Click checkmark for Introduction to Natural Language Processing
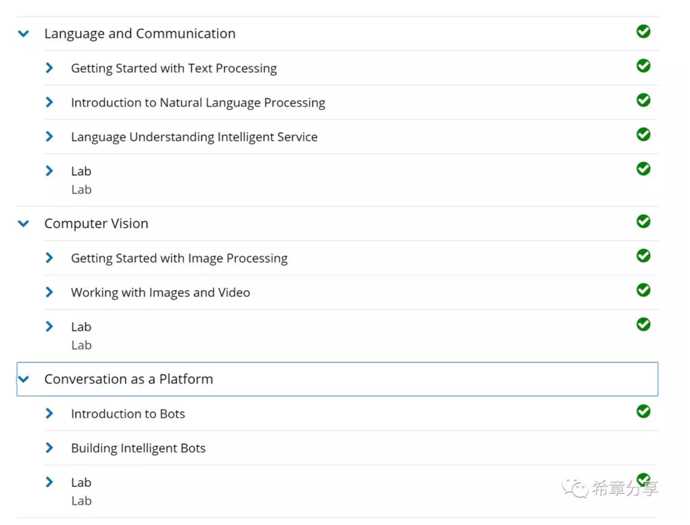This screenshot has width=690, height=525. [643, 100]
